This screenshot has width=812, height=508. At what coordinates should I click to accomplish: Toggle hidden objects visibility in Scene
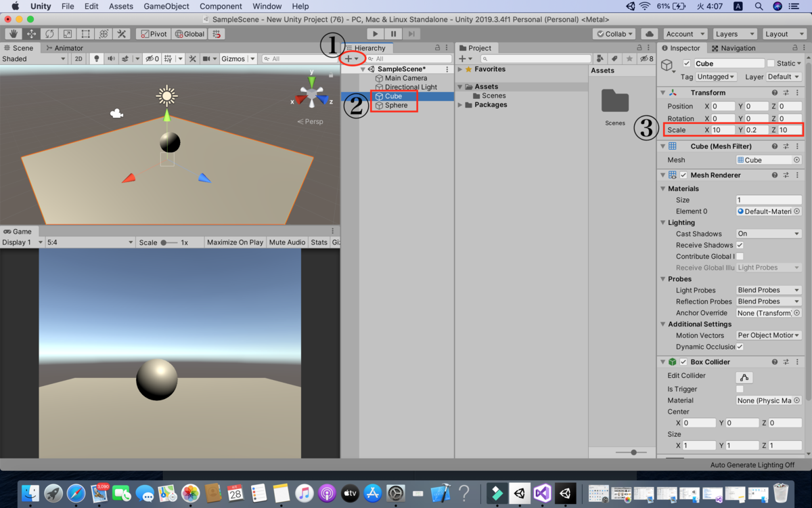tap(152, 59)
